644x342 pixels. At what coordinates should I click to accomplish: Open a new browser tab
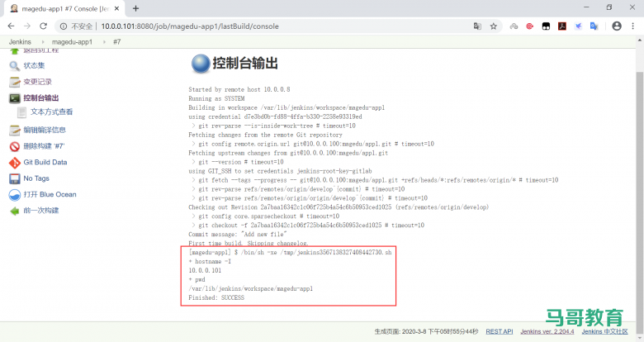click(x=136, y=8)
